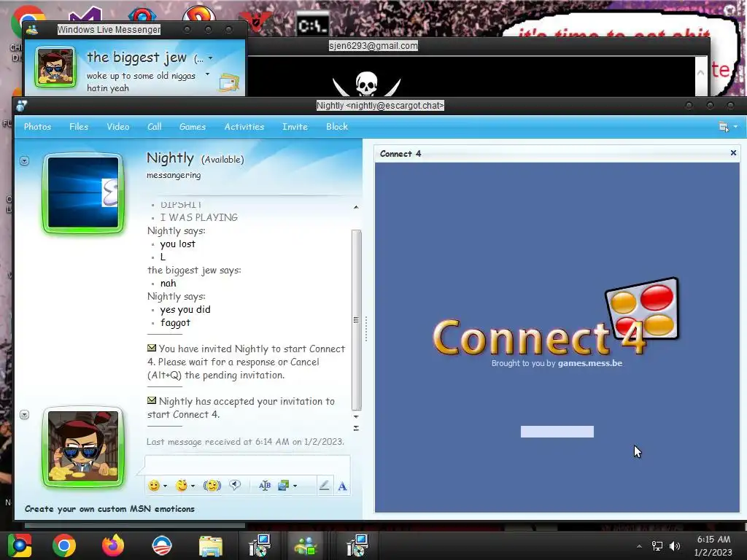The height and width of the screenshot is (560, 747).
Task: Click the skull image in the background window
Action: 366,84
